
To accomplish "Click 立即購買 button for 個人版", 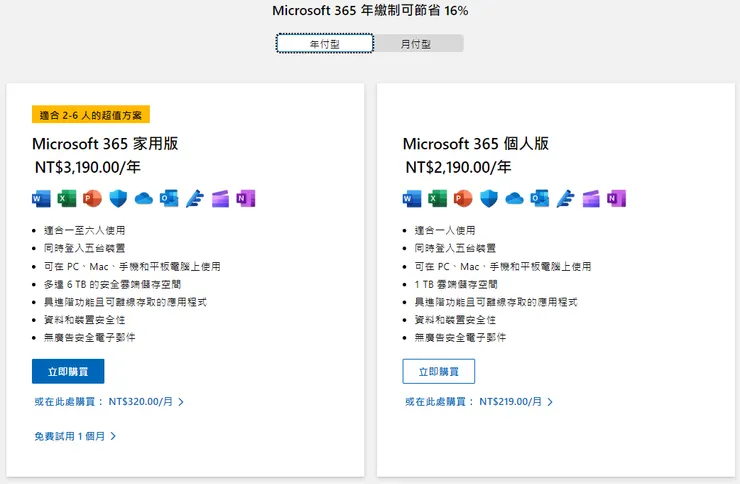I will [439, 371].
